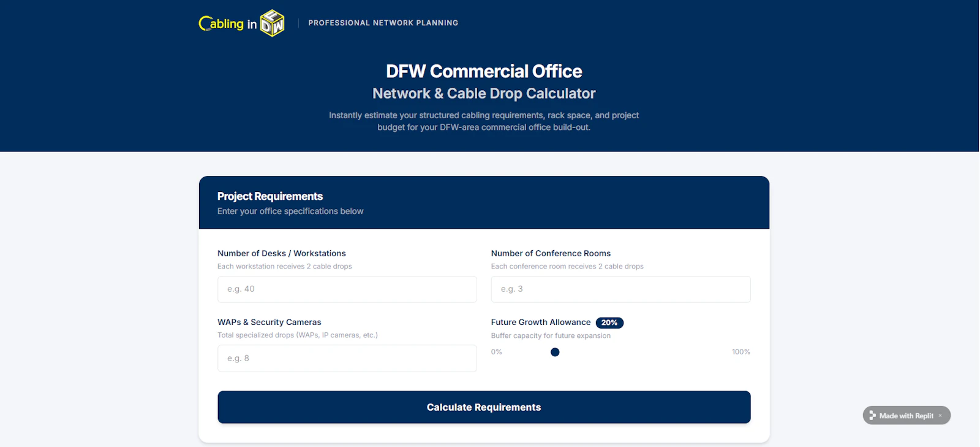Click 'Buffer capacity for future expansion' text

(551, 335)
